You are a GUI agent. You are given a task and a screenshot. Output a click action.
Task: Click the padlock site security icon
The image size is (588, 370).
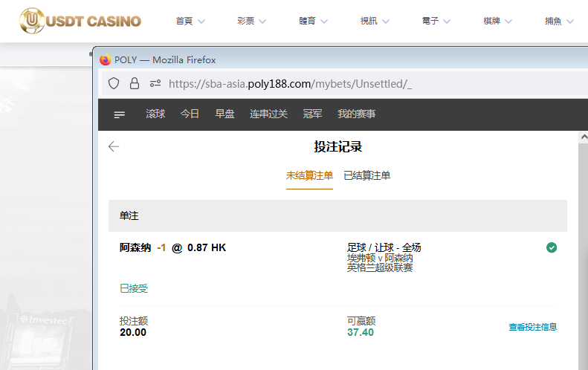135,83
